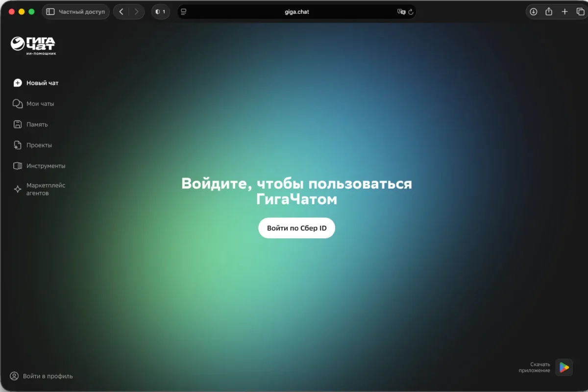
Task: Toggle the Safari sidebar
Action: point(50,11)
